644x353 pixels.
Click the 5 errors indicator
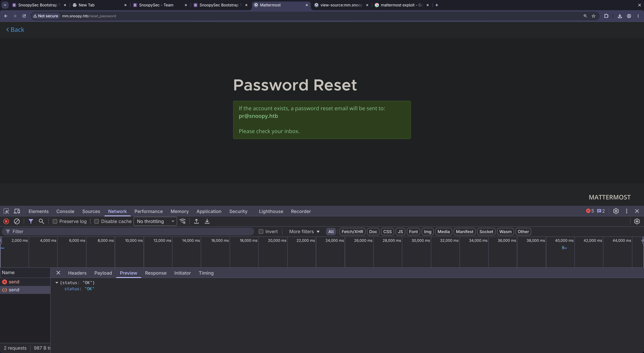[x=590, y=211]
